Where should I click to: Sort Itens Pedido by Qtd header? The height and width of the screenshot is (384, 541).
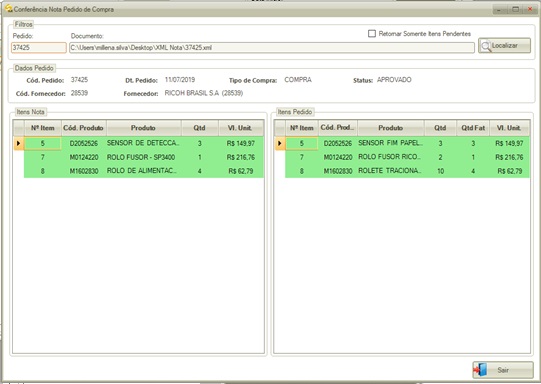[440, 128]
